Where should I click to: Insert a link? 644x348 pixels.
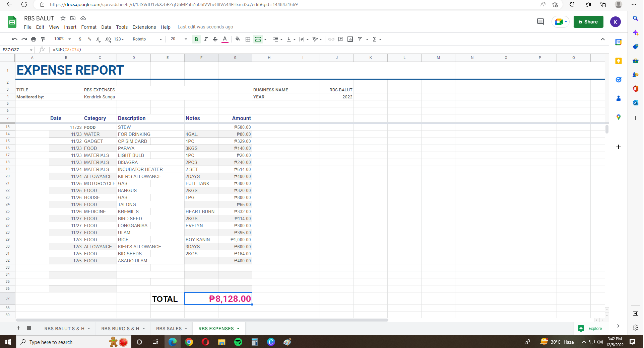pos(331,39)
